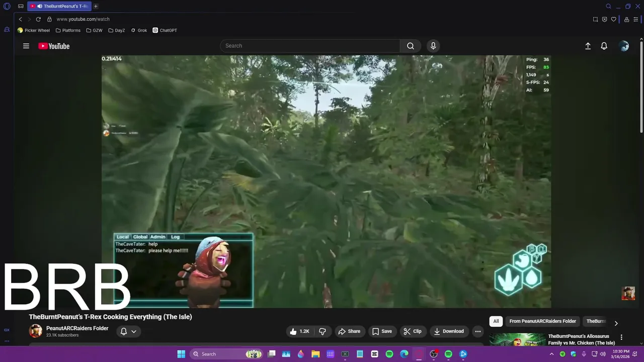The image size is (644, 362).
Task: Open CapCut from the taskbar
Action: [374, 354]
